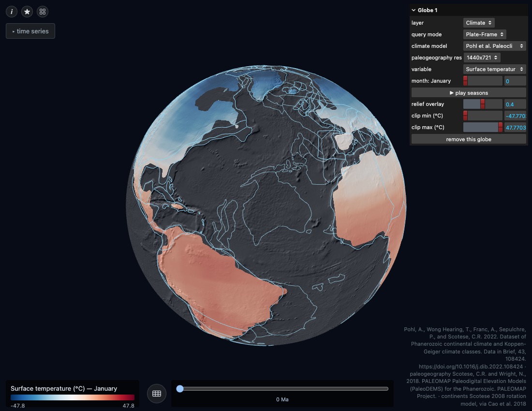Viewport: 532px width, 411px height.
Task: Click the doi.org citation URL text
Action: pyautogui.click(x=471, y=367)
